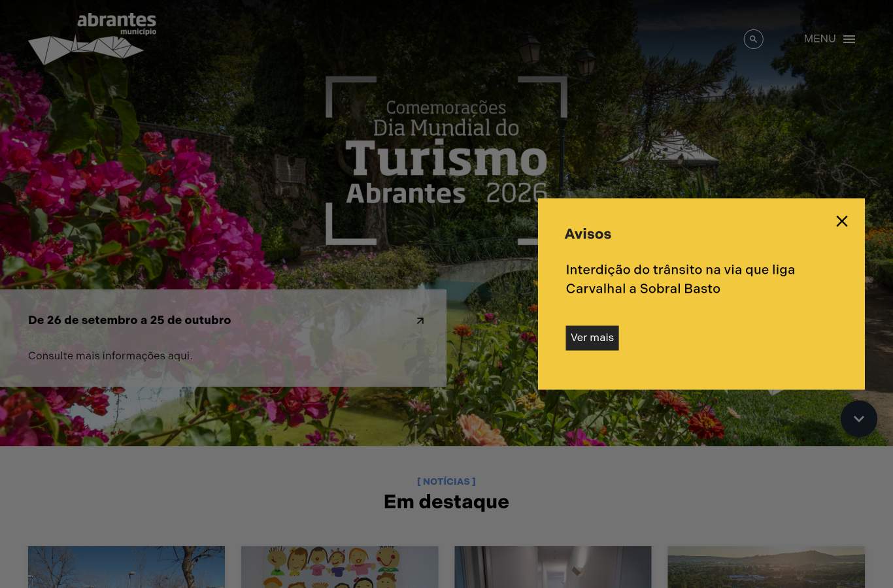Open the landscape sunset news thumbnail
The height and width of the screenshot is (588, 893).
coord(766,567)
